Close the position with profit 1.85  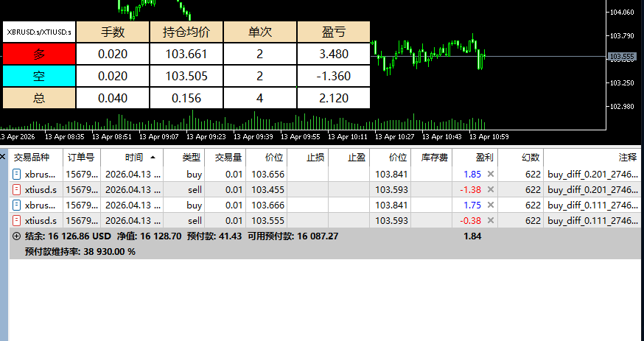491,175
